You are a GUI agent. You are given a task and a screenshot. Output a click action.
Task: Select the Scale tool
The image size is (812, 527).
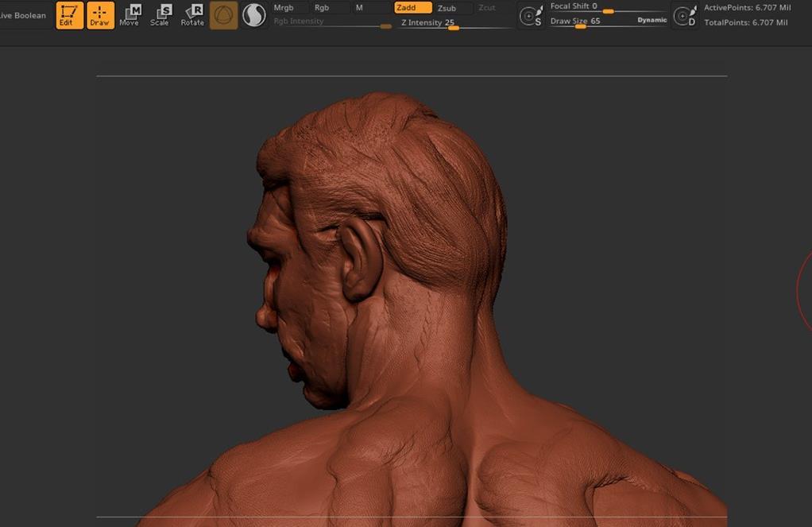(x=160, y=15)
